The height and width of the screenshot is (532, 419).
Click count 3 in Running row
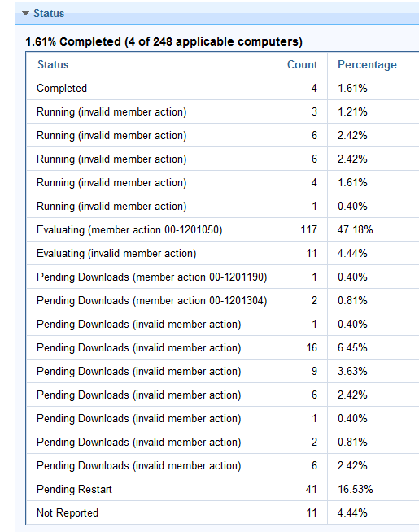click(314, 111)
